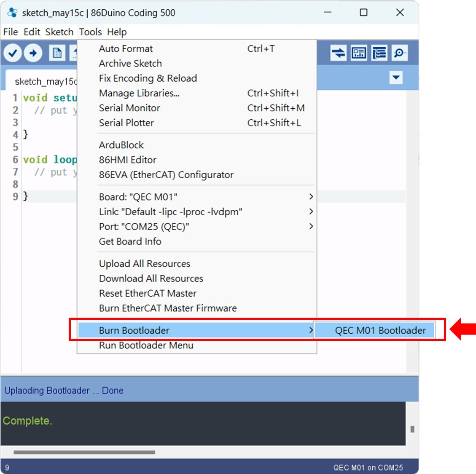Choose the Serial Plotter menu entry
The height and width of the screenshot is (474, 476).
(x=126, y=123)
